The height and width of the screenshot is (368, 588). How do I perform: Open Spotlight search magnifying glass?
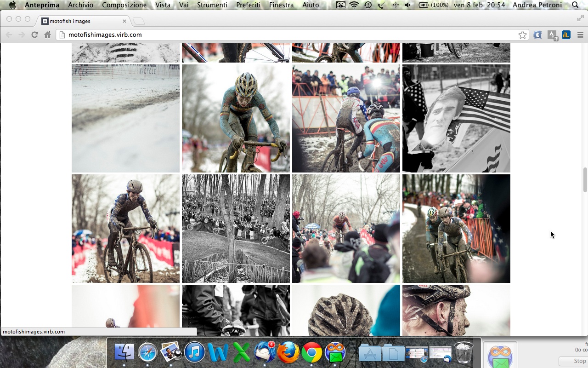coord(575,5)
